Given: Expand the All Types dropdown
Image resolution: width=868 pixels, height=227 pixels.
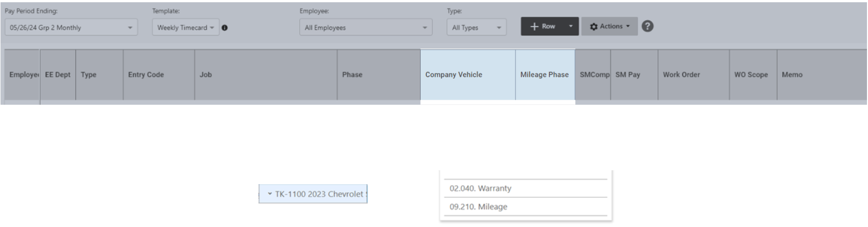Looking at the screenshot, I should point(476,28).
